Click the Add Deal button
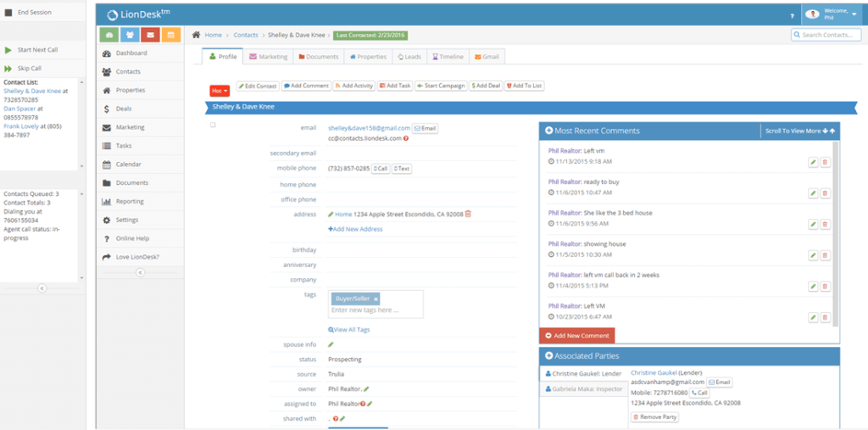This screenshot has height=430, width=868. [x=486, y=86]
